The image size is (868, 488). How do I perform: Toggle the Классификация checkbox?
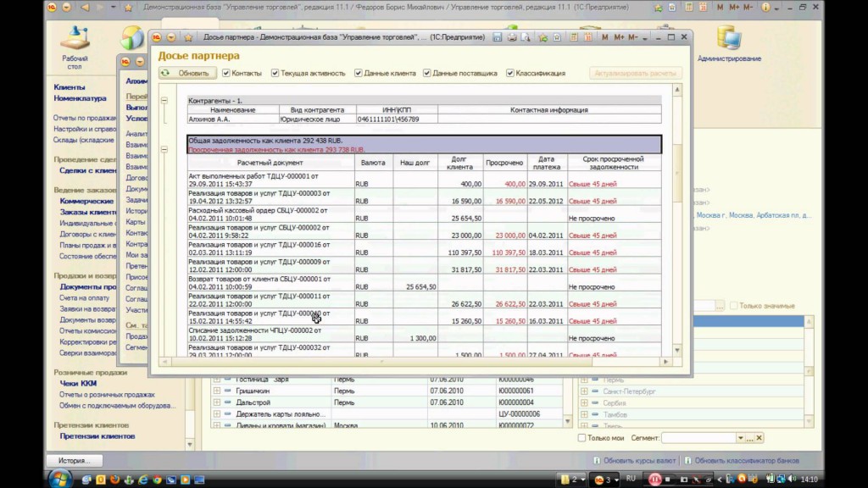coord(509,73)
